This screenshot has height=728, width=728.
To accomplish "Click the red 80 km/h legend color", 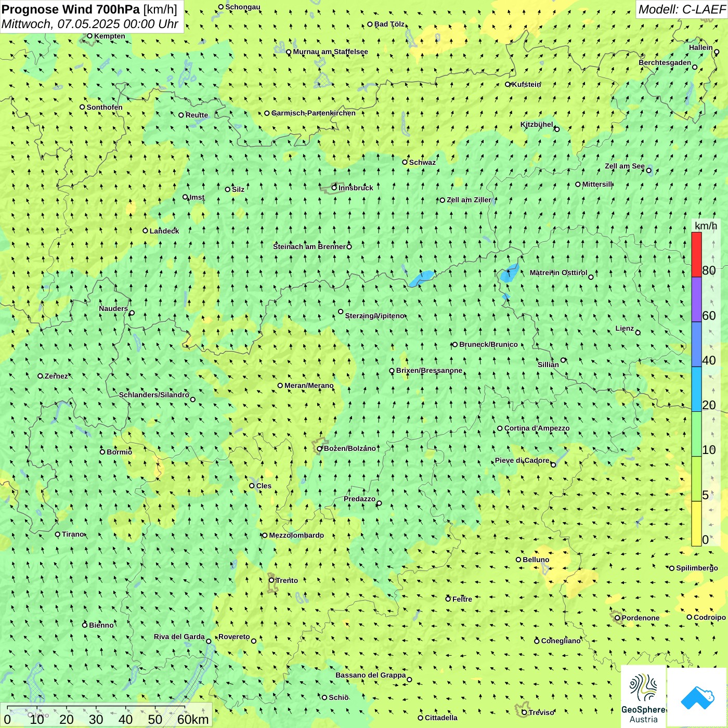I will click(696, 254).
